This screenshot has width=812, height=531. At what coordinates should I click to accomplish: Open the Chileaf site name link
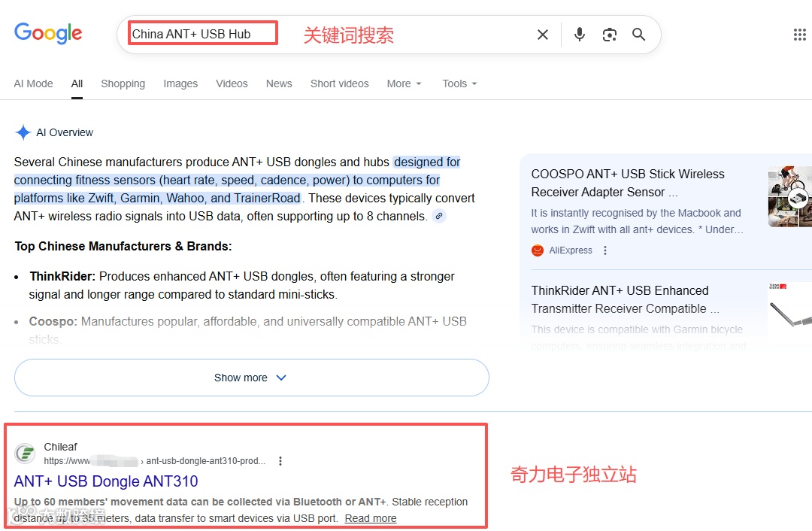[x=60, y=447]
